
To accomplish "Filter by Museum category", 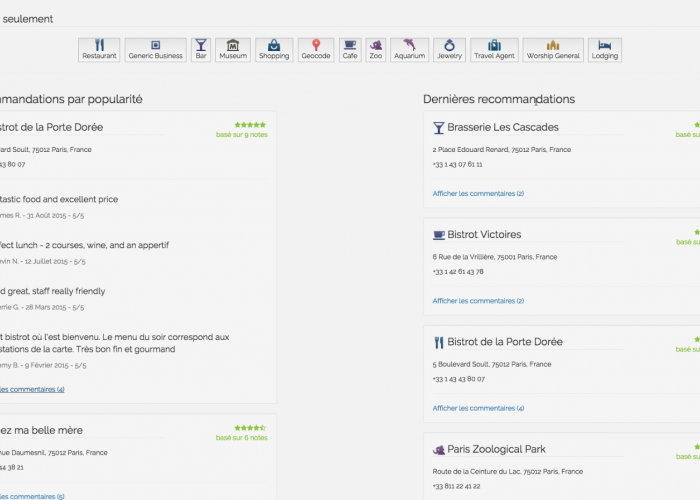I will [233, 50].
